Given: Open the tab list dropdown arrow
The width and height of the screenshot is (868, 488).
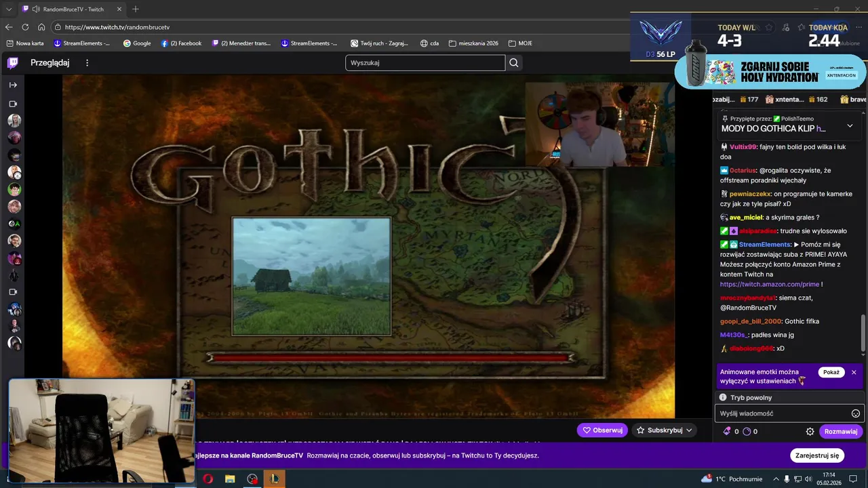Looking at the screenshot, I should pyautogui.click(x=9, y=9).
